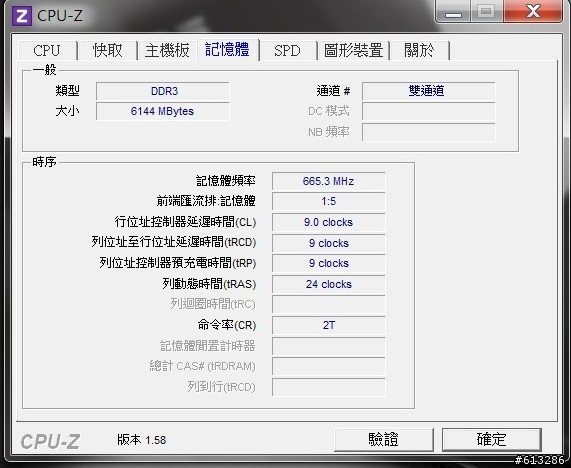
Task: Click the 列動態時間(tRAS) label
Action: [x=209, y=284]
